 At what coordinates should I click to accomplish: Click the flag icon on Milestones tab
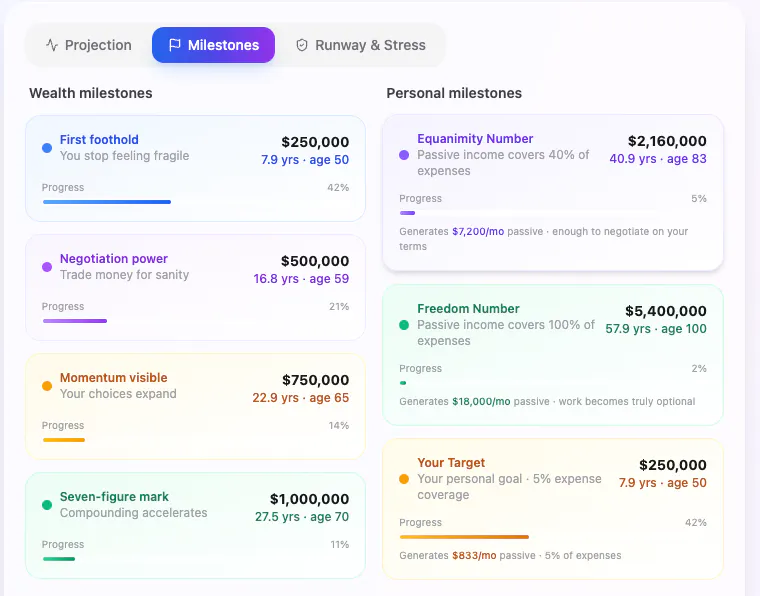[x=174, y=45]
